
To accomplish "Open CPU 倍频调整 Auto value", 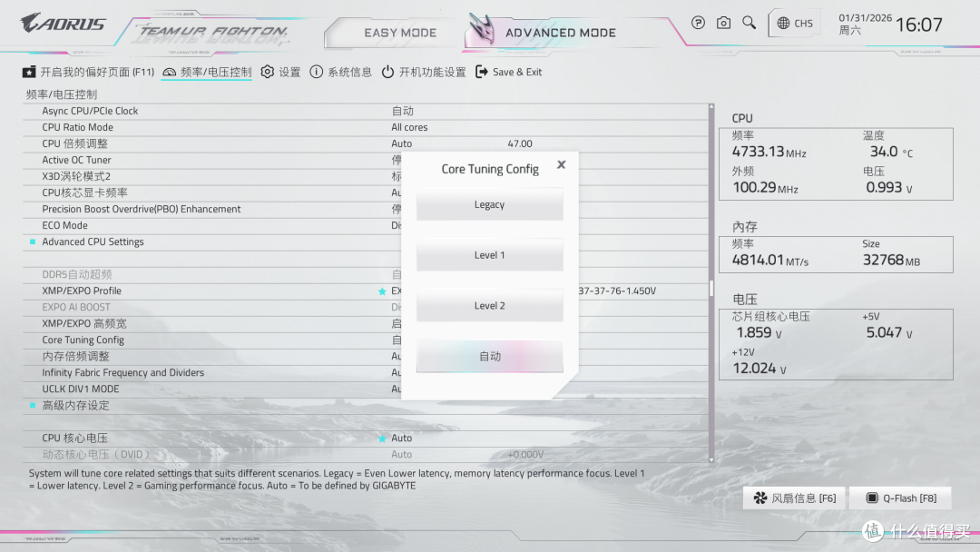I will pos(401,143).
